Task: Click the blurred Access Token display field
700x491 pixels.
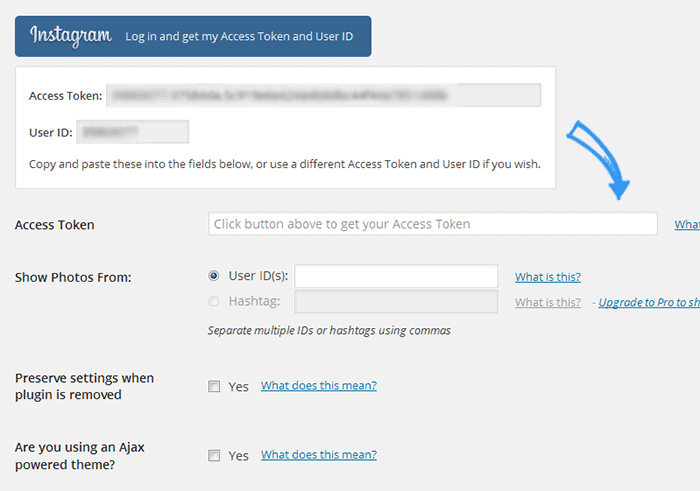Action: 323,95
